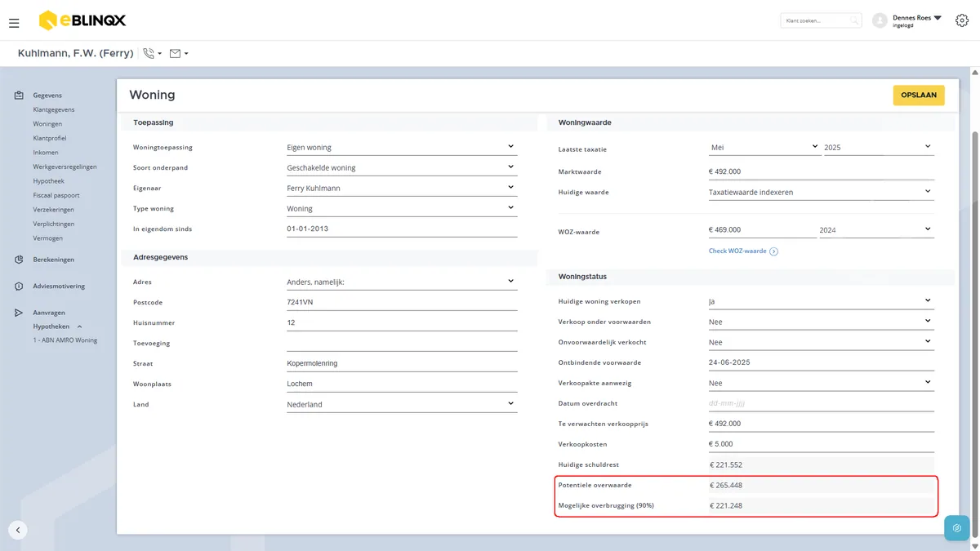Open the Woningtoepassing dropdown
The width and height of the screenshot is (980, 551).
point(402,148)
